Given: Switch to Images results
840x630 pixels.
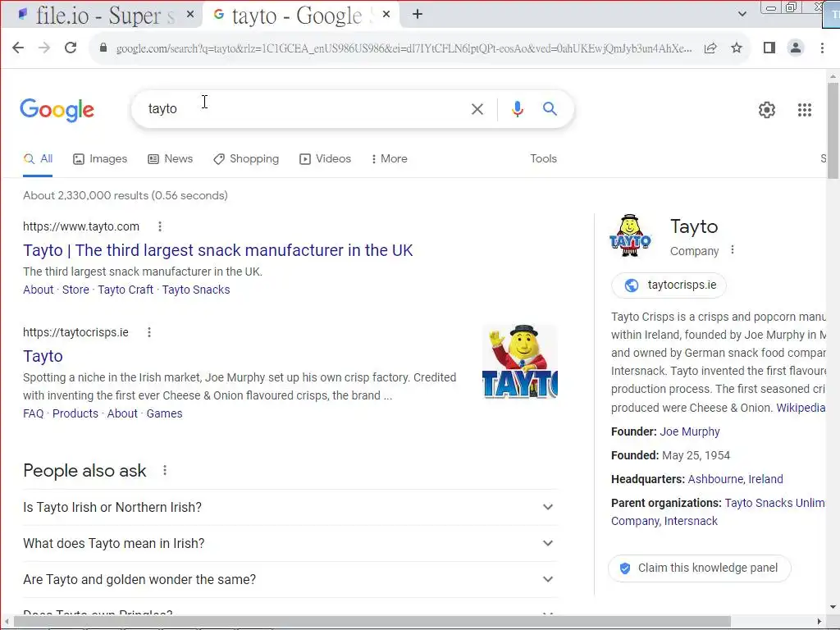Looking at the screenshot, I should point(100,158).
